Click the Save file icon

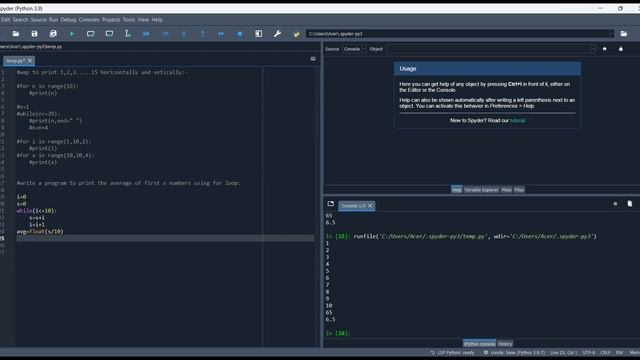coord(34,34)
